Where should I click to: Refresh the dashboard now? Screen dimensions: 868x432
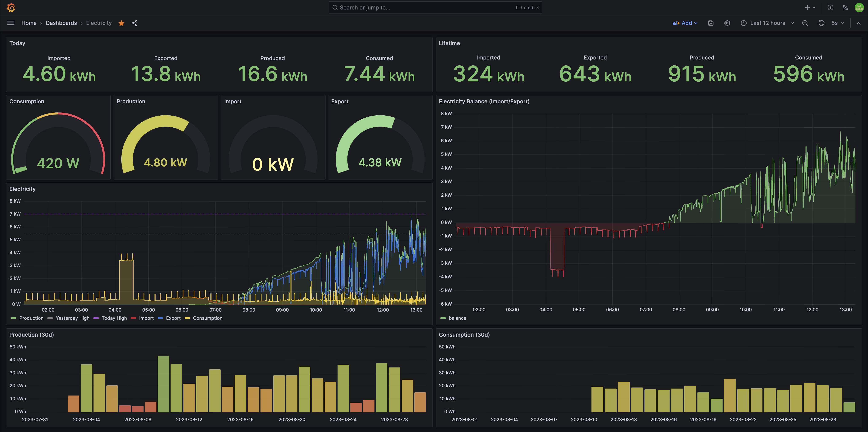822,23
